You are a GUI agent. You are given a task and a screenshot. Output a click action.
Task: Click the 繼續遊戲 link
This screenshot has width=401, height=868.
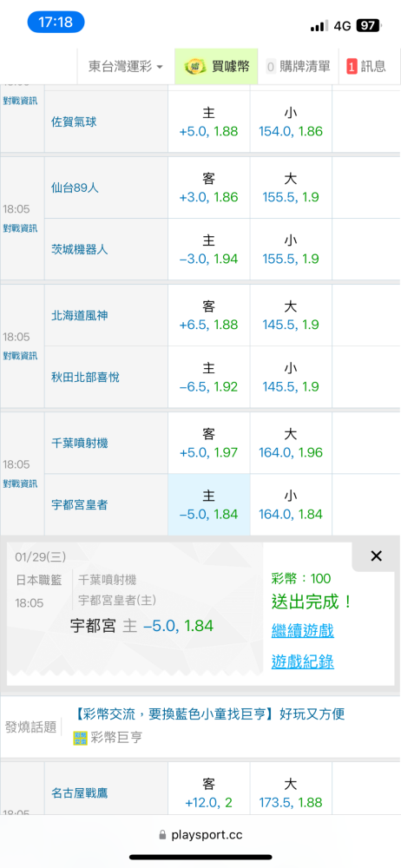302,630
